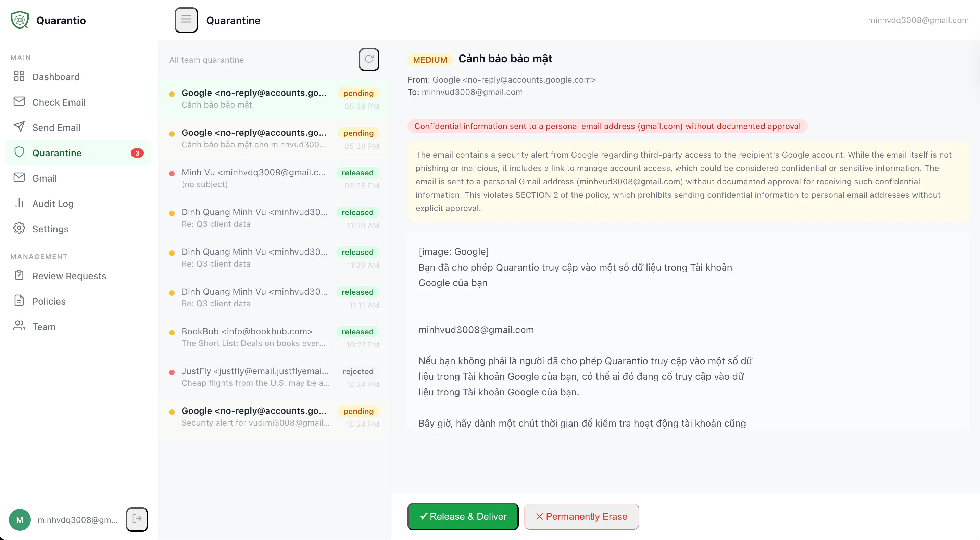
Task: Open the Gmail section
Action: click(78, 178)
